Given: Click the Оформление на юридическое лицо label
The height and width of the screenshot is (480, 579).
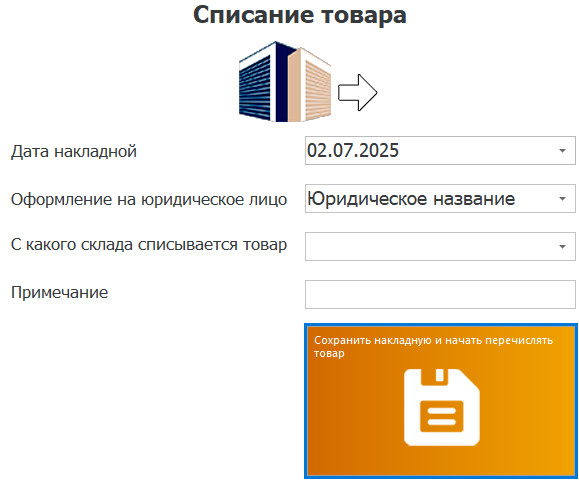Looking at the screenshot, I should click(x=149, y=199).
